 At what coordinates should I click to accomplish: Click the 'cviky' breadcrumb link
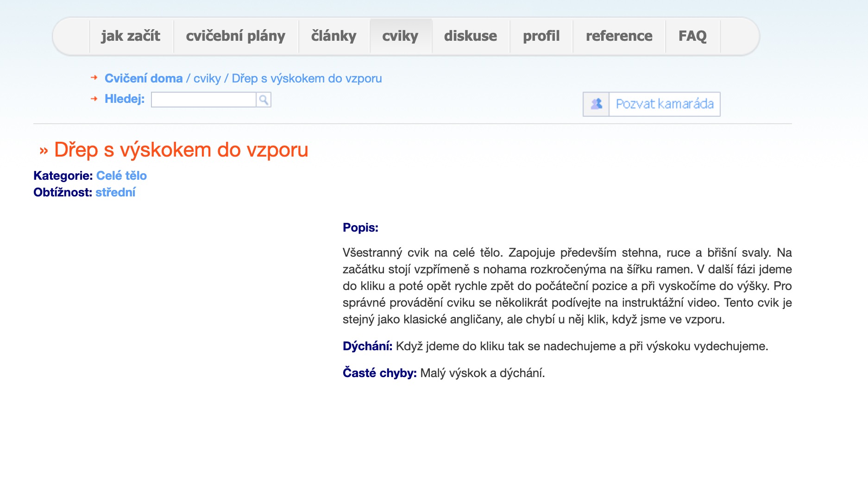point(207,78)
